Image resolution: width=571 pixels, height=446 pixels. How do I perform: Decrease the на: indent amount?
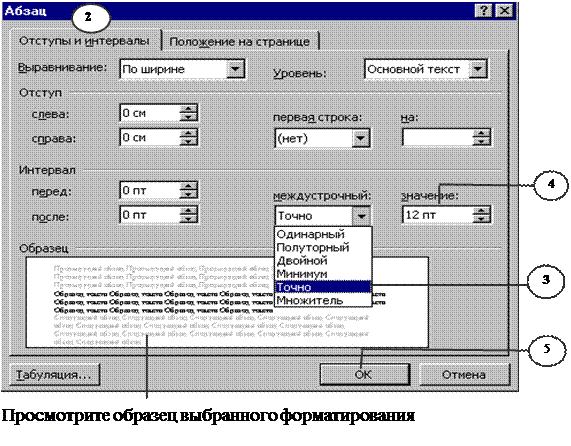tap(481, 142)
